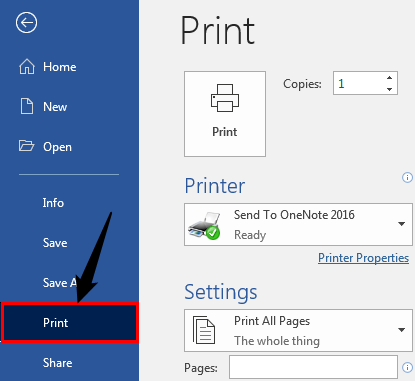Screen dimensions: 415x381
Task: Click 'The whole thing' description text
Action: 277,341
